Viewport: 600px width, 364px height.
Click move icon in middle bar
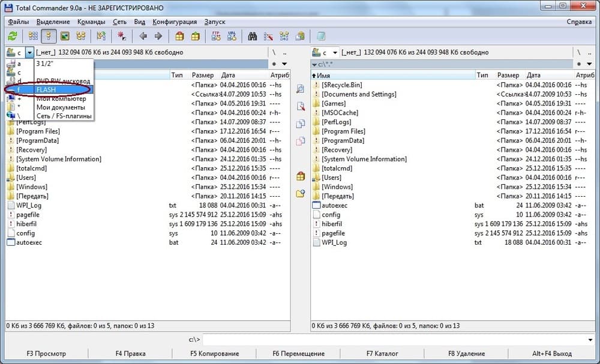[x=301, y=141]
